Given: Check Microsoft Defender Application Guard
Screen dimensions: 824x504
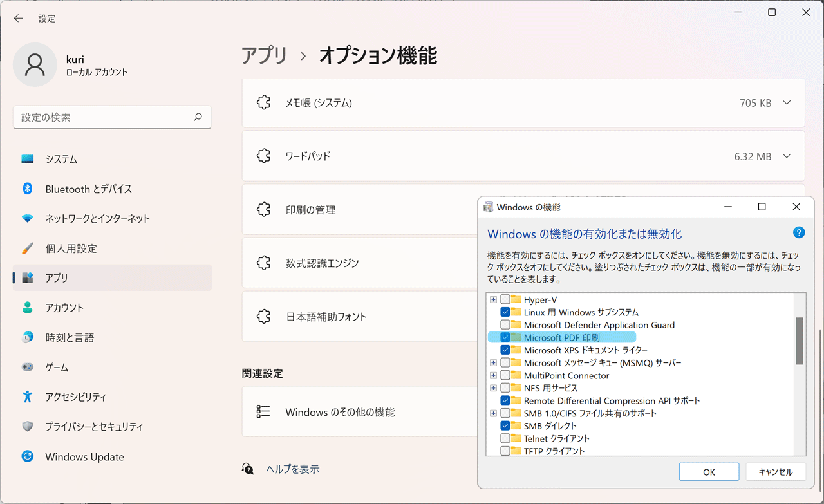Looking at the screenshot, I should point(505,324).
